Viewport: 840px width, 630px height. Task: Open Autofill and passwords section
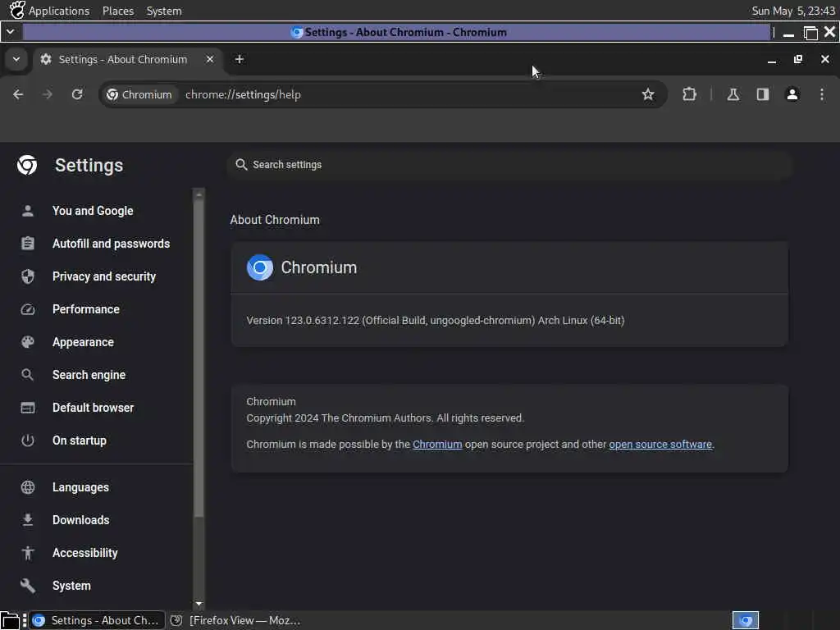click(x=111, y=244)
